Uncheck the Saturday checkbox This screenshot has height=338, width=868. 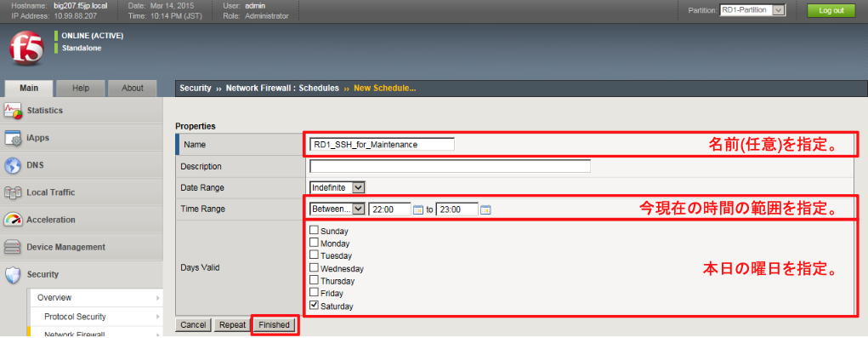314,305
